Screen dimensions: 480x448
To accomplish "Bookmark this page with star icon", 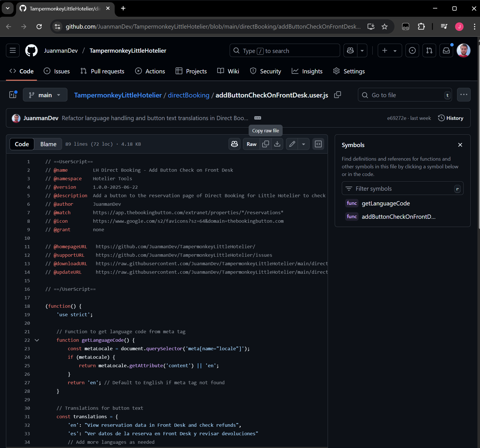I will pyautogui.click(x=384, y=27).
